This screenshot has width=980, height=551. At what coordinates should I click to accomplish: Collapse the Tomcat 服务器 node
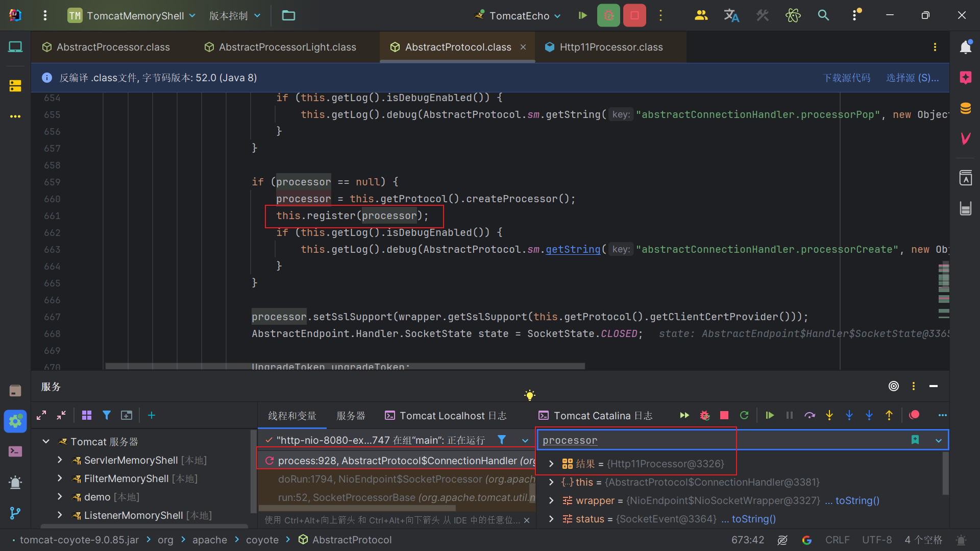tap(46, 441)
